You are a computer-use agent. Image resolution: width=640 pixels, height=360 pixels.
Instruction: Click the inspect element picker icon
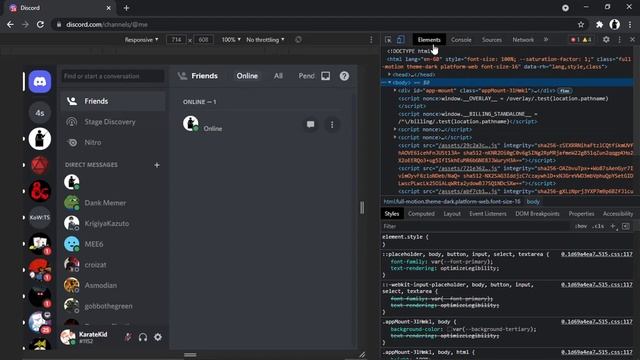388,40
